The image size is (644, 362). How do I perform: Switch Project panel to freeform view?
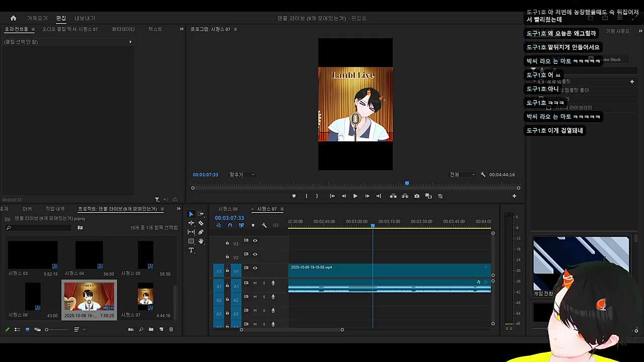(37, 330)
